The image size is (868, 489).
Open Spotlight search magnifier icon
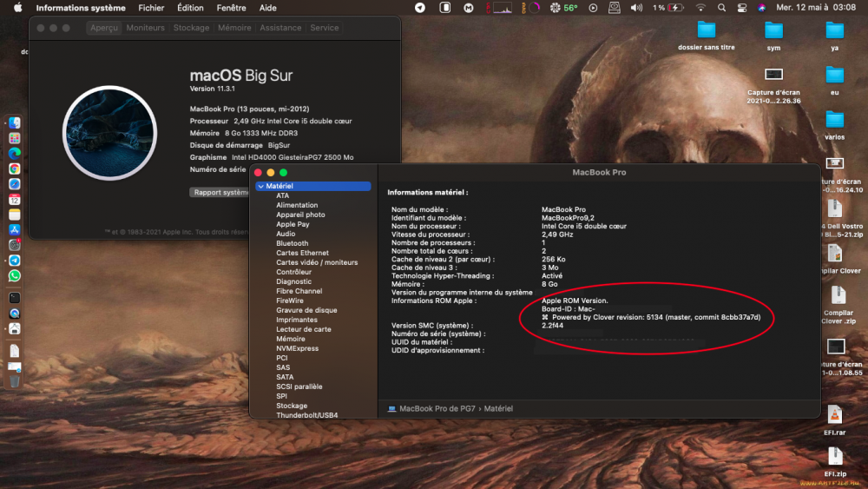[721, 8]
